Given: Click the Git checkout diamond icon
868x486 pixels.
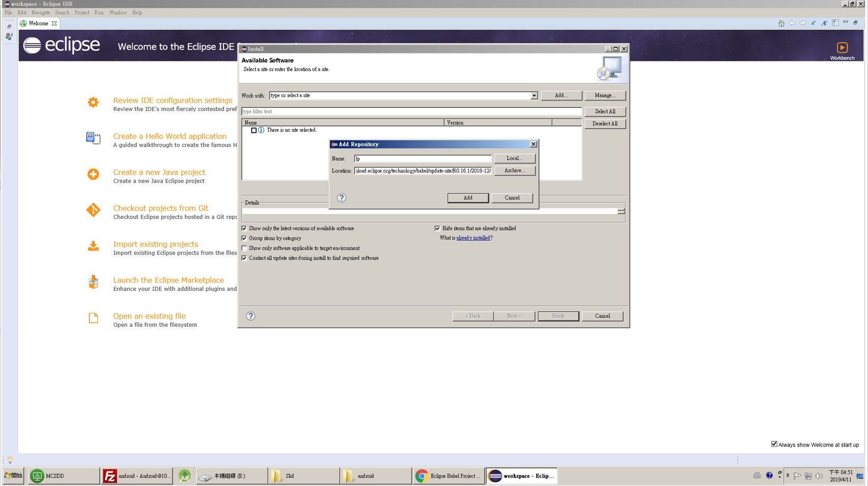Looking at the screenshot, I should pos(93,210).
